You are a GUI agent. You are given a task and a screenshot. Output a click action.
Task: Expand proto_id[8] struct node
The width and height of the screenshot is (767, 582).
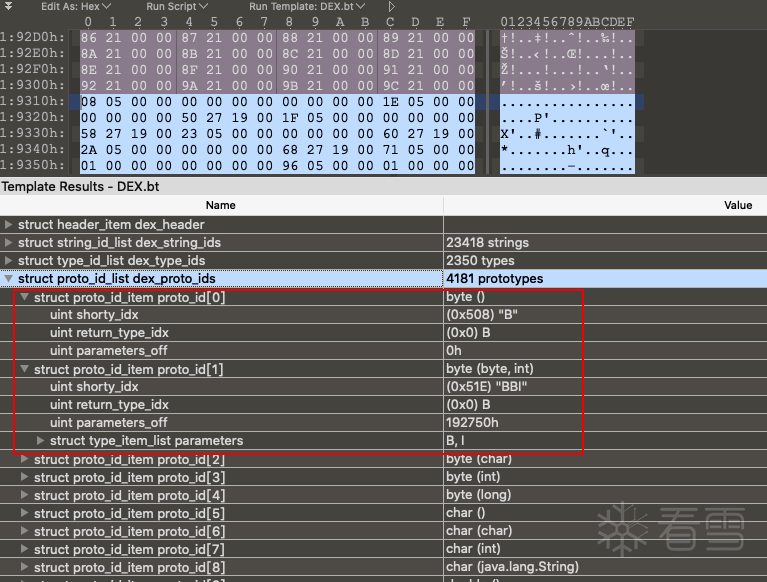click(24, 567)
